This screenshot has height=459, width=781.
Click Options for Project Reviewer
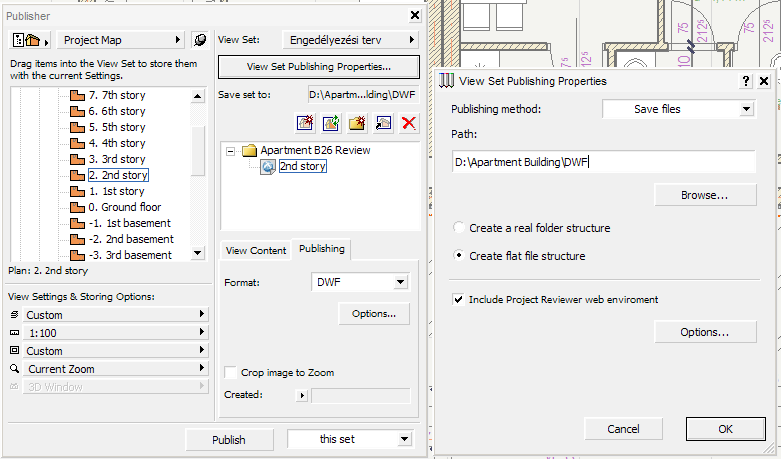click(x=705, y=332)
